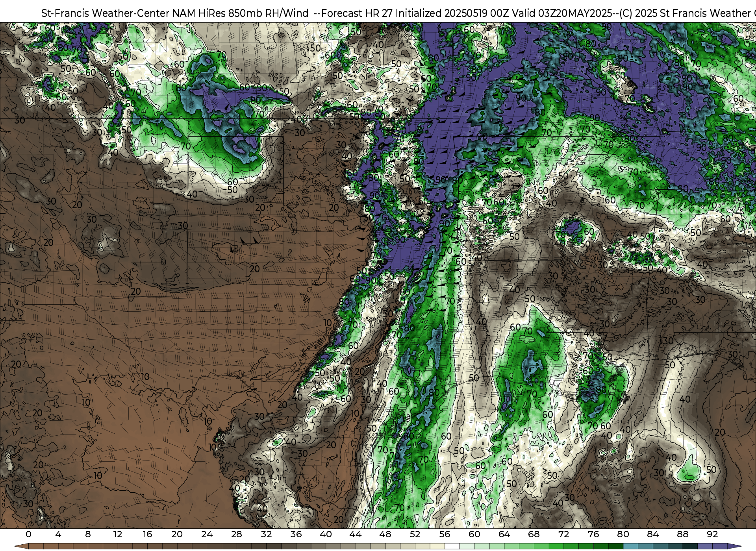Click the colorbar label "68"
The image size is (756, 551).
tap(534, 534)
